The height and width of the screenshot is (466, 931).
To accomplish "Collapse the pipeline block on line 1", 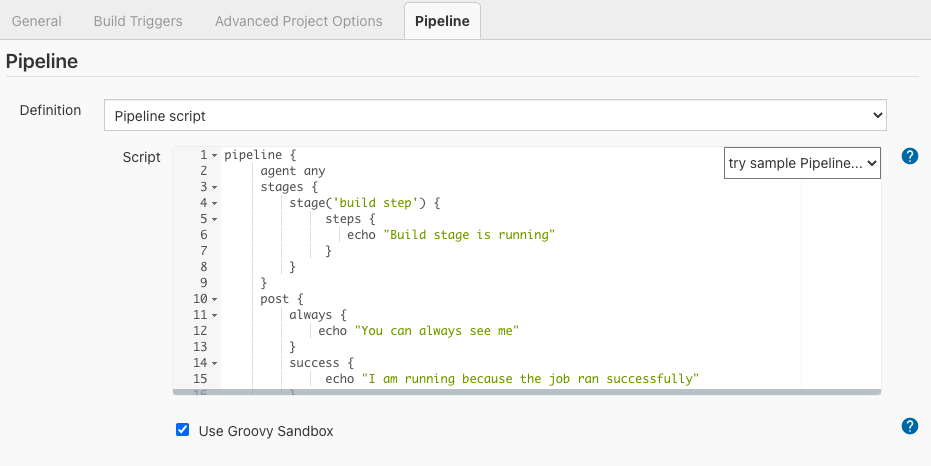I will coord(214,156).
